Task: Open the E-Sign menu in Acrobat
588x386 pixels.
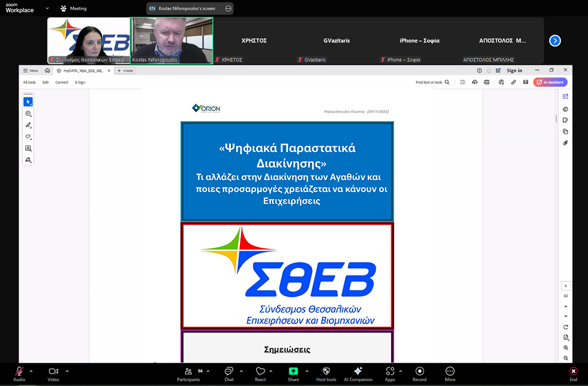Action: (x=80, y=82)
